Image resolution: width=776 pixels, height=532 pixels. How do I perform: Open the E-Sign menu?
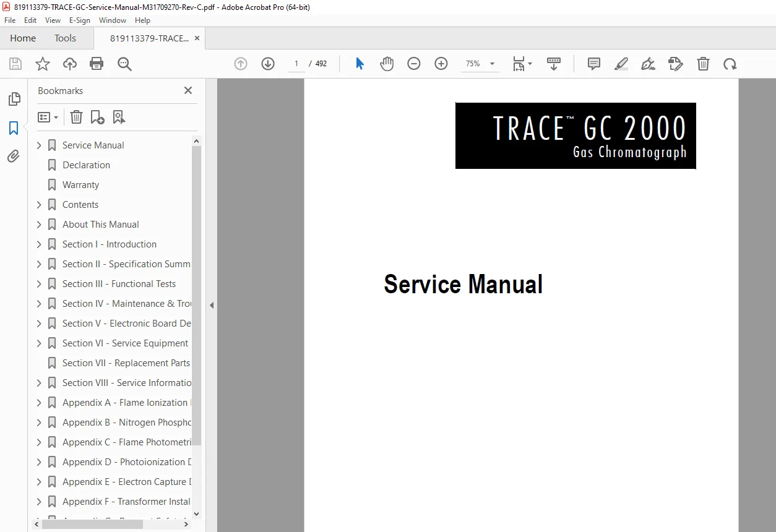80,20
